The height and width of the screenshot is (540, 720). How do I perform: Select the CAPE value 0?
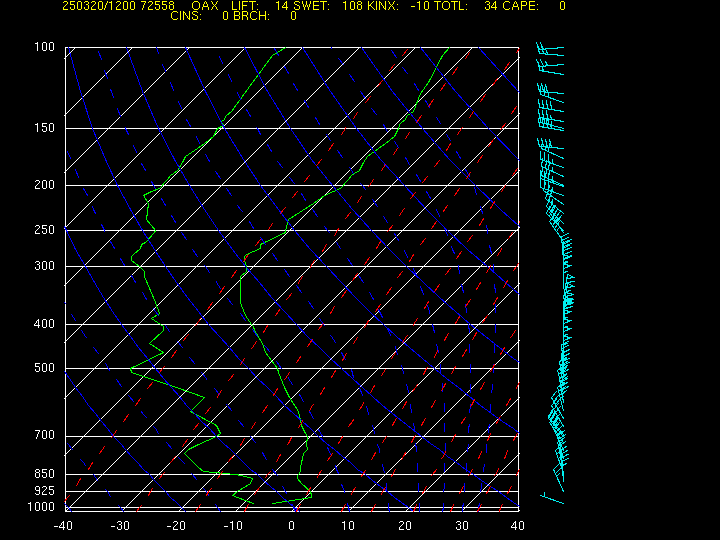pos(562,6)
